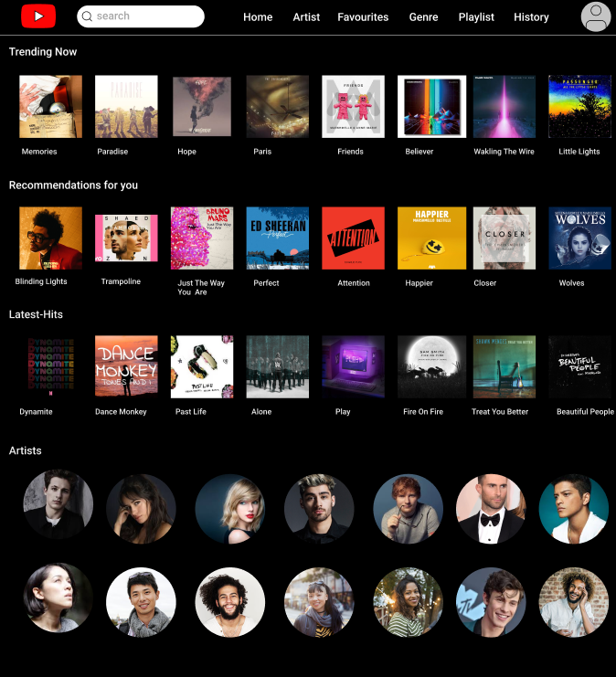
Task: Click the Fire On Fire song title
Action: coord(423,411)
